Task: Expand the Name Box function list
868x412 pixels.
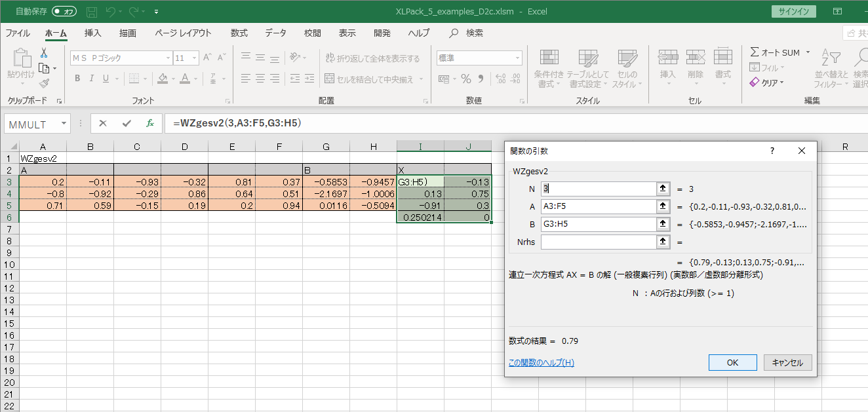Action: click(64, 124)
